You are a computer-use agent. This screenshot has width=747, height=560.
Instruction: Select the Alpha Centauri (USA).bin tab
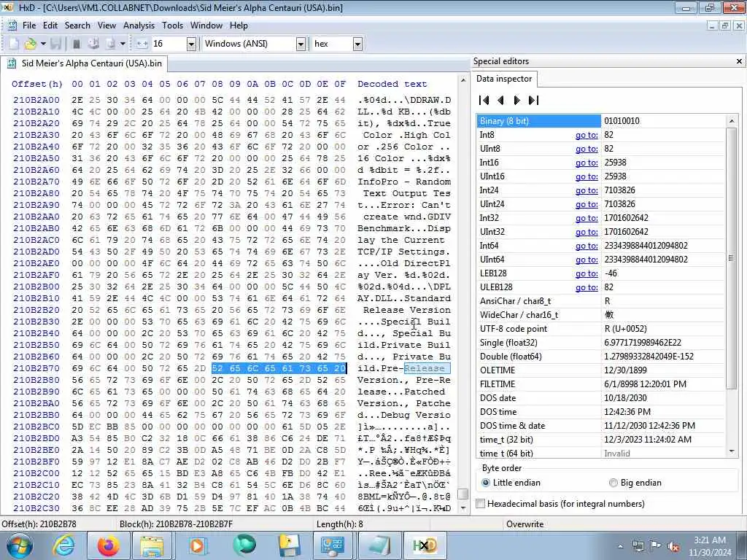click(85, 63)
